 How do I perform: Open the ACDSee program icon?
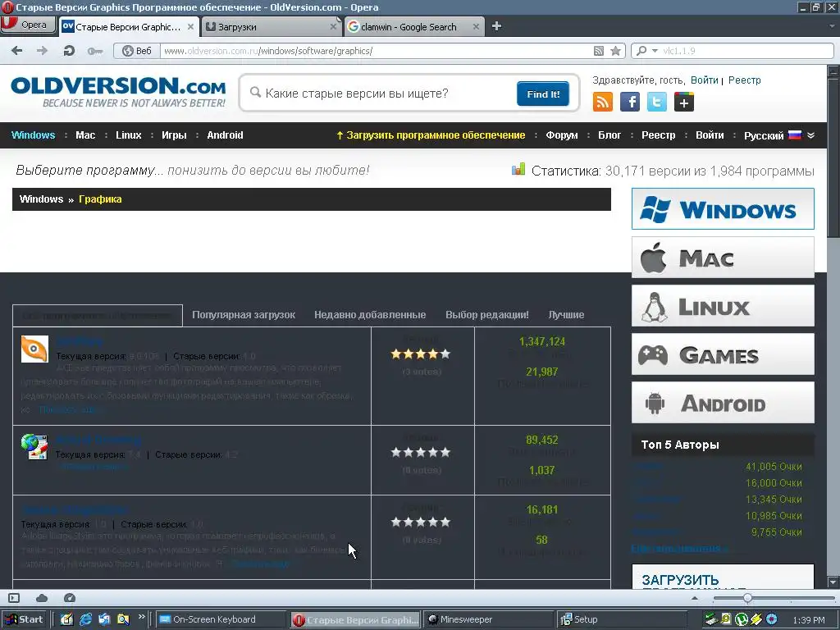34,349
